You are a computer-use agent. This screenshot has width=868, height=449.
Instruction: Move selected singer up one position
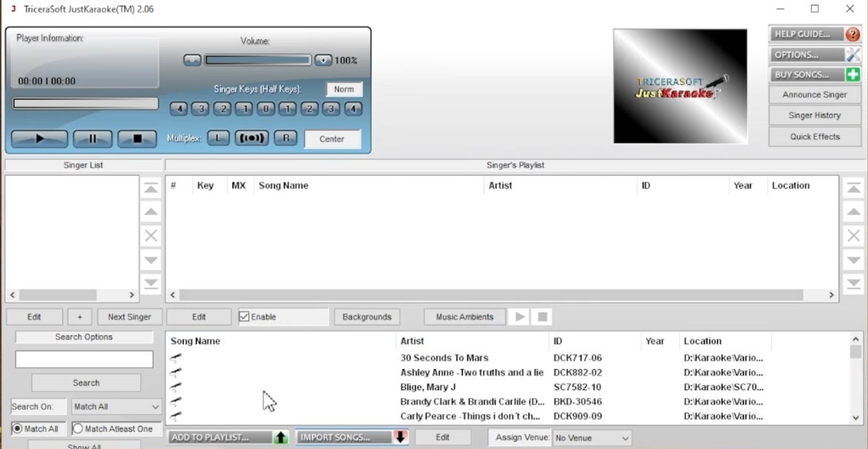pos(151,212)
